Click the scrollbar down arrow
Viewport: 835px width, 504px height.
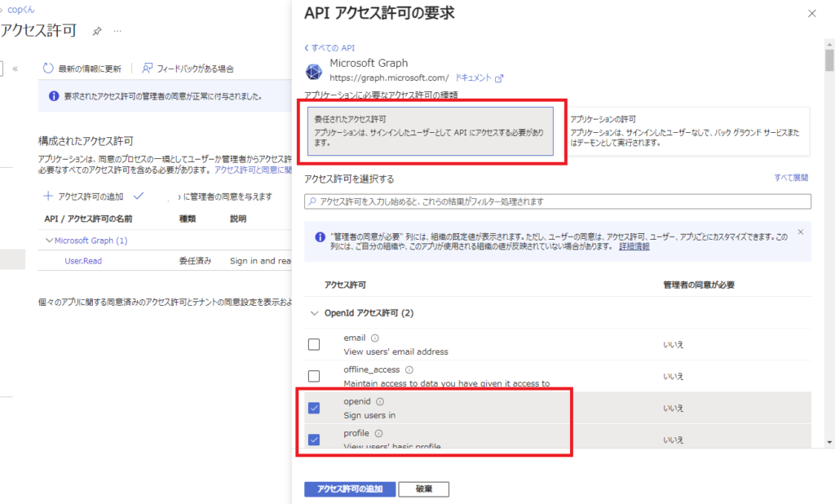coord(829,442)
